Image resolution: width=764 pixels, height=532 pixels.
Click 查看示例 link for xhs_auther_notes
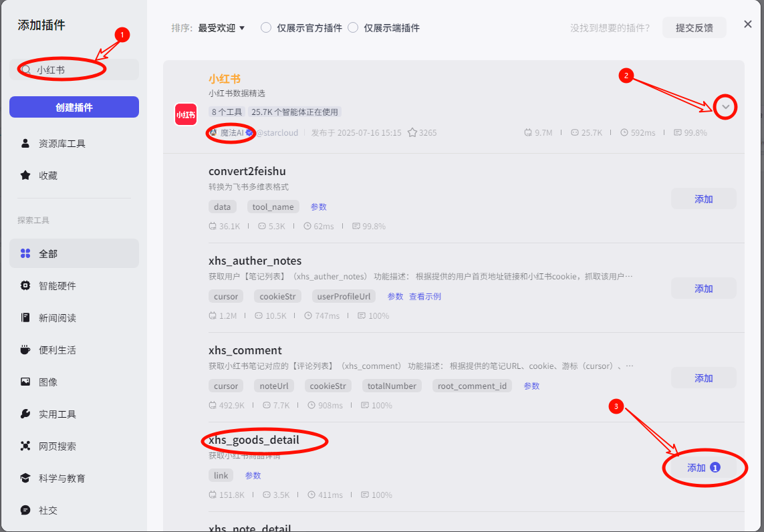click(425, 297)
